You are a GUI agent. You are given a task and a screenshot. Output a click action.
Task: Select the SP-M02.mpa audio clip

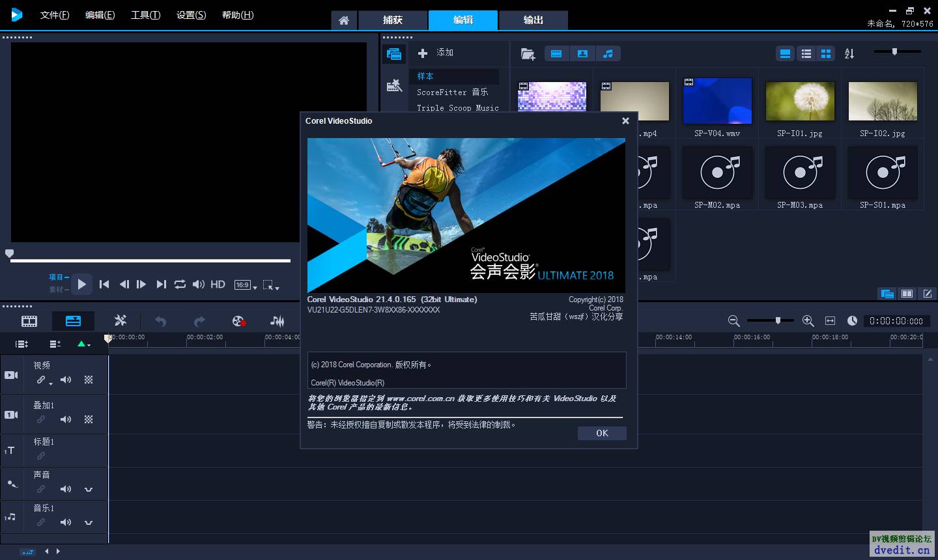click(717, 173)
